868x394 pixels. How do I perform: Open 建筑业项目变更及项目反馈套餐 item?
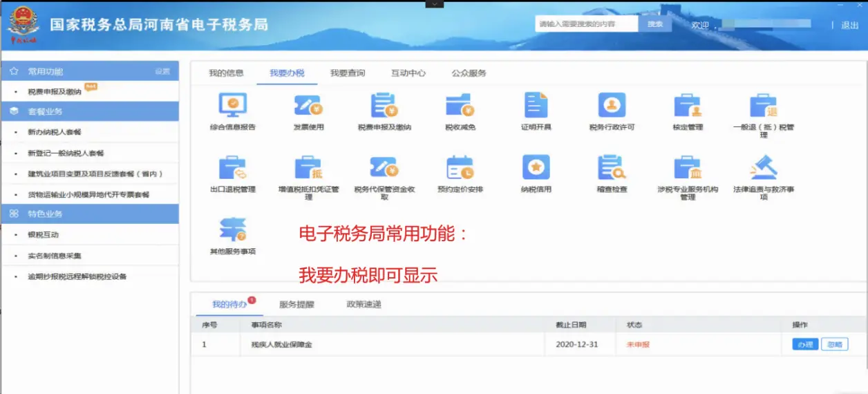(95, 173)
